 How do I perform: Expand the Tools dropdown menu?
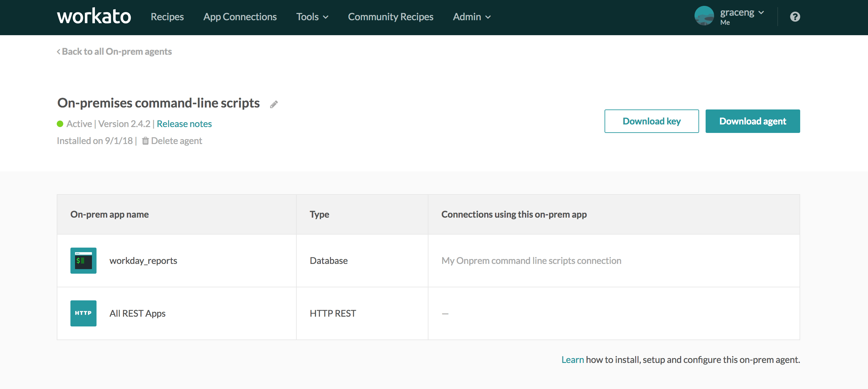[x=312, y=17]
